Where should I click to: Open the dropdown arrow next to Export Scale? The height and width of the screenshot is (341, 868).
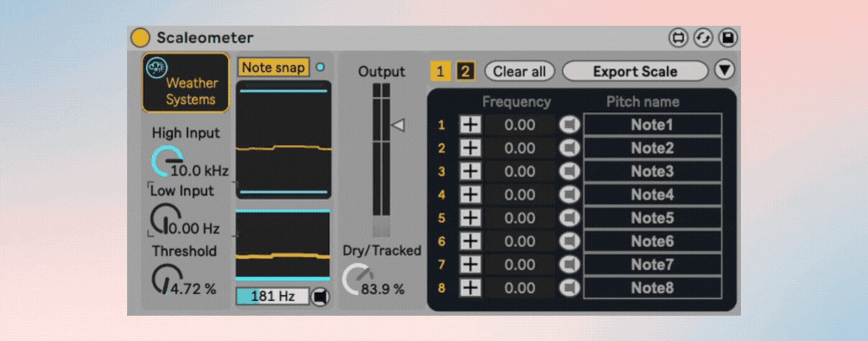click(x=724, y=70)
